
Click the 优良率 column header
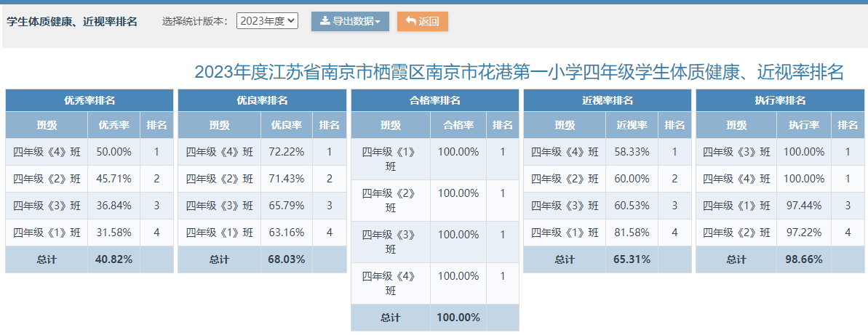[287, 125]
